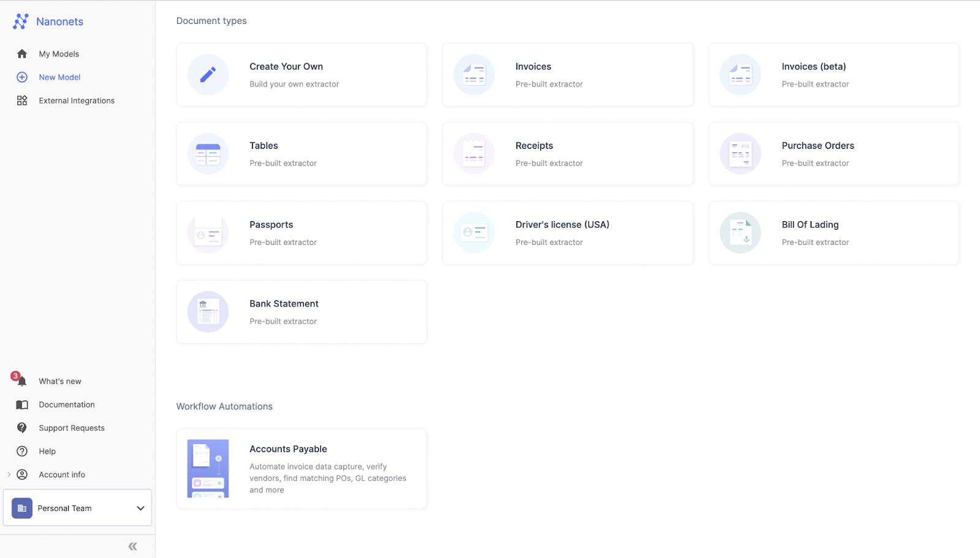Open the Documentation link

67,405
